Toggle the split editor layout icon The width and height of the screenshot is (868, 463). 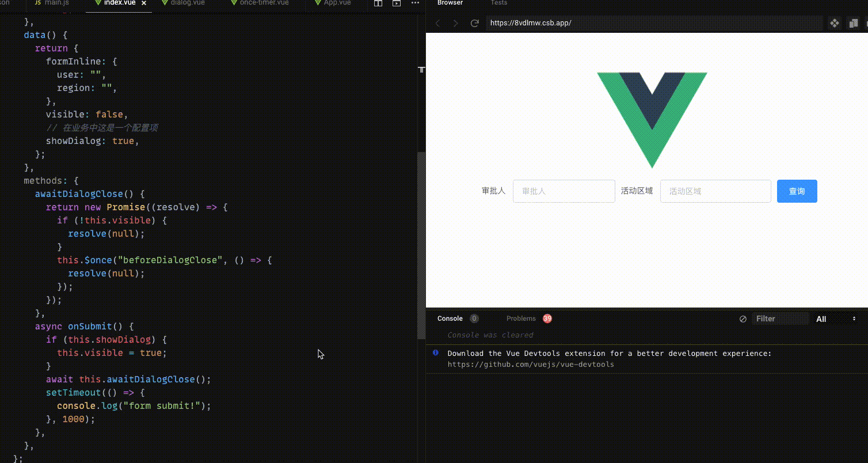tap(378, 3)
